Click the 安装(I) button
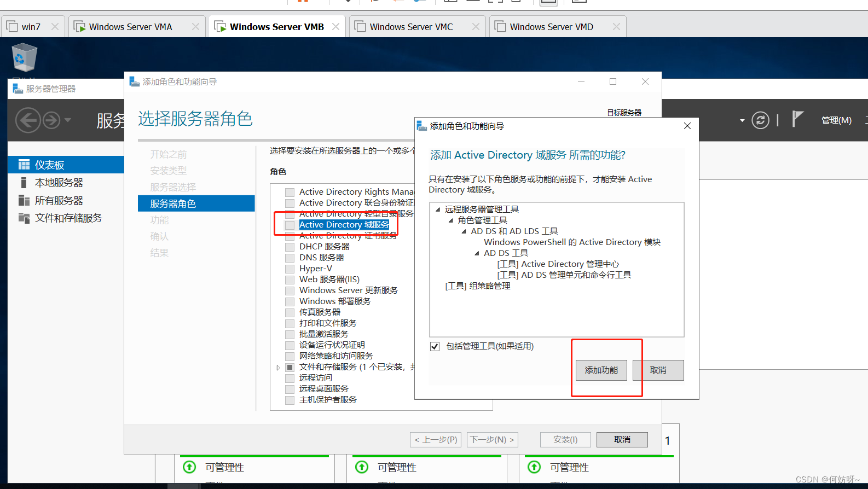868x489 pixels. pyautogui.click(x=565, y=440)
